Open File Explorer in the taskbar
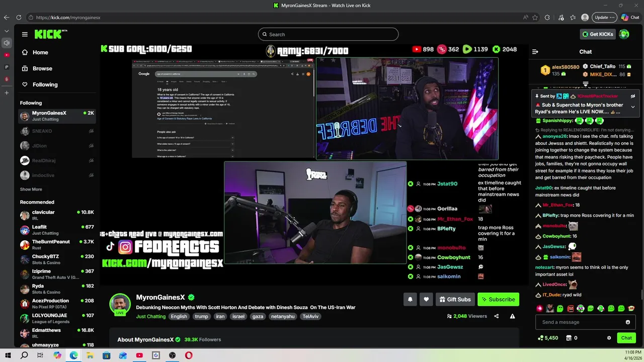The height and width of the screenshot is (362, 644). [90, 355]
